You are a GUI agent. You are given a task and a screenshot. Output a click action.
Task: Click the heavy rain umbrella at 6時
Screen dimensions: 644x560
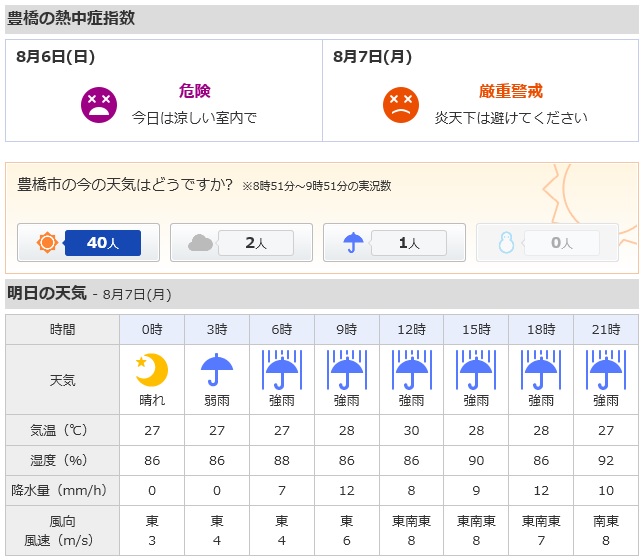coord(282,370)
